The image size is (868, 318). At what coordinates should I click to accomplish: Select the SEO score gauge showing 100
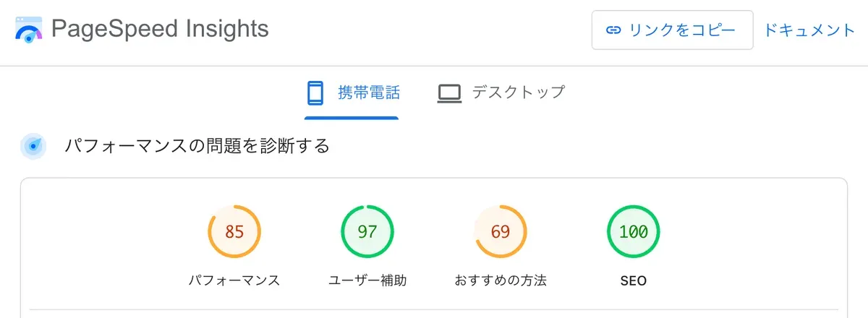point(634,232)
